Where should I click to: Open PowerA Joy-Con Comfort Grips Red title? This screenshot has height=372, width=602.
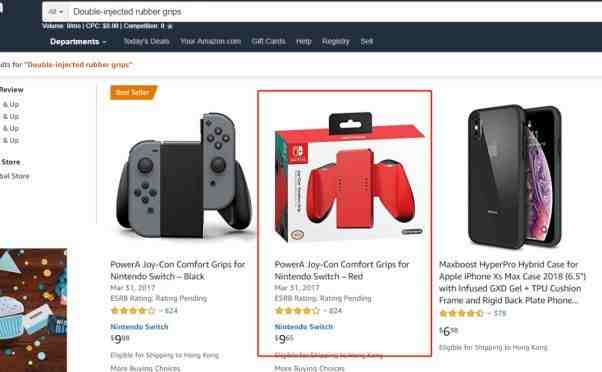342,270
